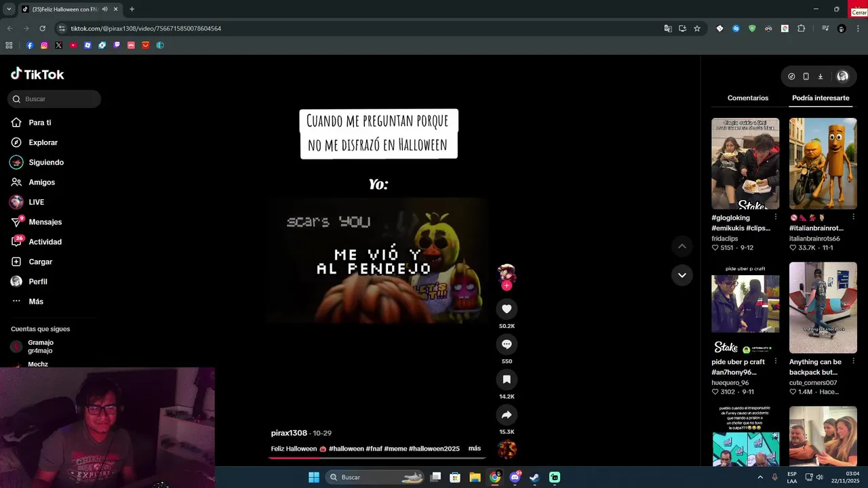The width and height of the screenshot is (868, 488).
Task: Open options for the #italianbrainrot video
Action: (853, 217)
